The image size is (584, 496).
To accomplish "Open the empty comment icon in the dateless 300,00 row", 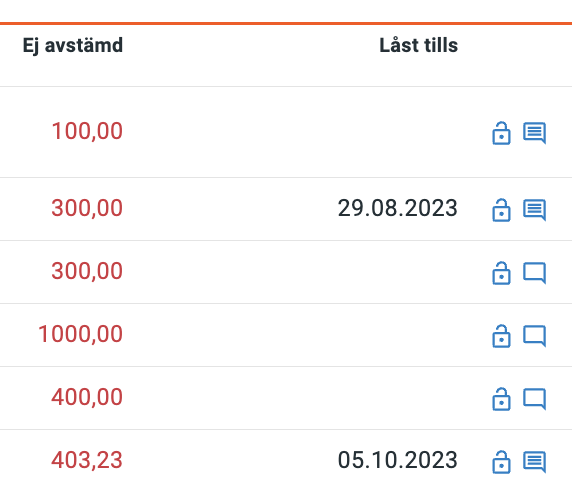I will [534, 273].
